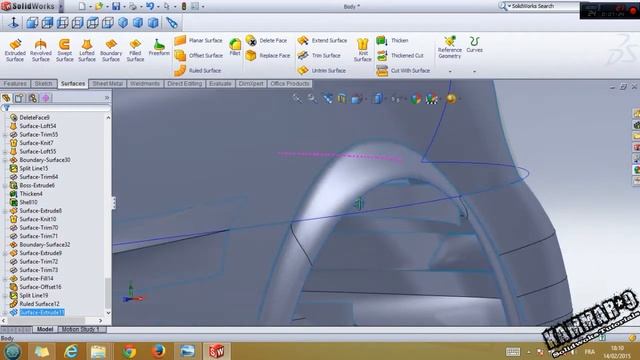Switch to the Weldments tab

click(145, 84)
